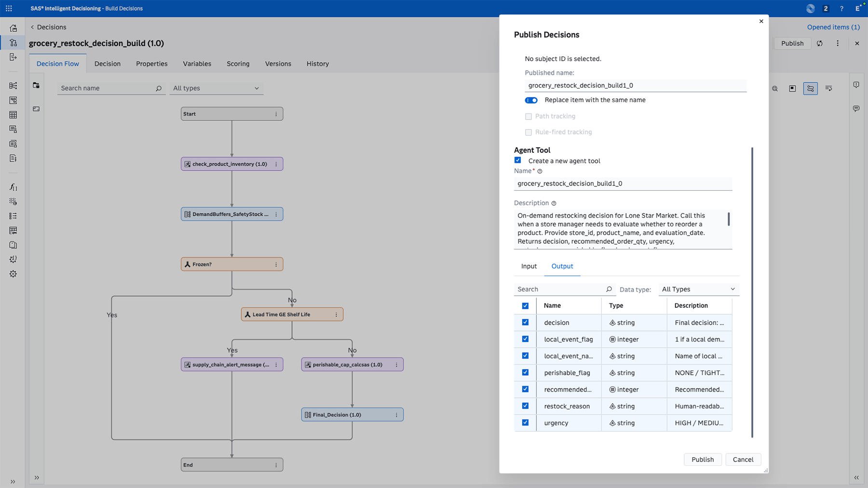Disable 'Replace item with the same name'

[531, 100]
